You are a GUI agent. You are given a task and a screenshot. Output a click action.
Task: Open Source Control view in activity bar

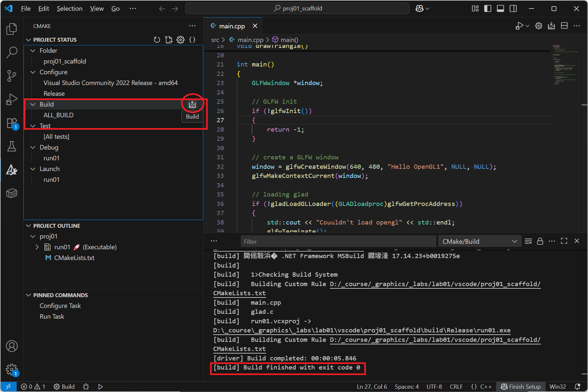pyautogui.click(x=12, y=76)
